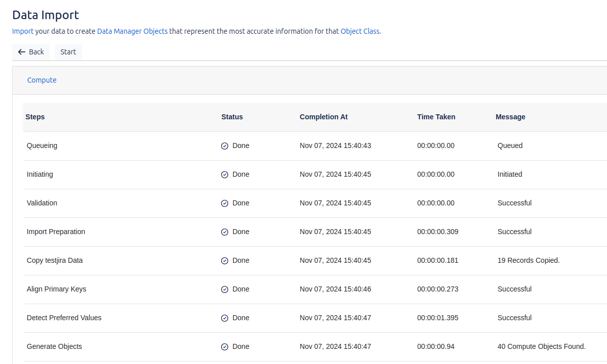
Task: Follow the Data Manager Objects link
Action: (x=132, y=31)
